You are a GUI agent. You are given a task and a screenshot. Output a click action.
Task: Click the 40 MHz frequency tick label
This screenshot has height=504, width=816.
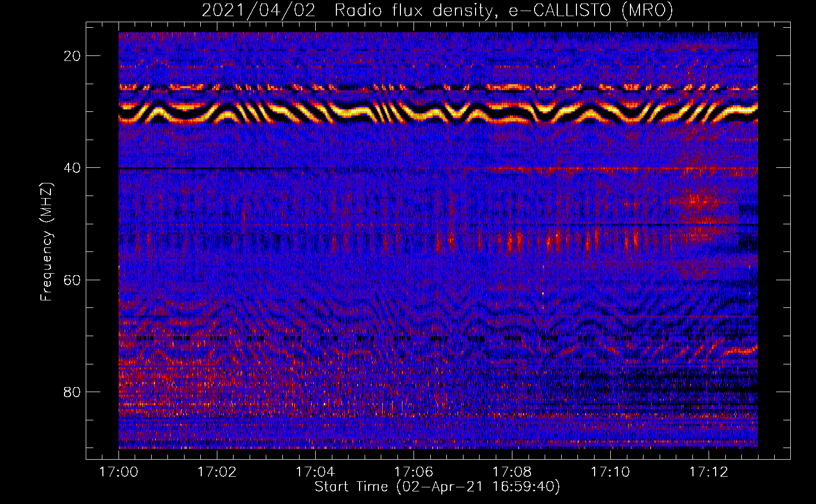tap(73, 168)
